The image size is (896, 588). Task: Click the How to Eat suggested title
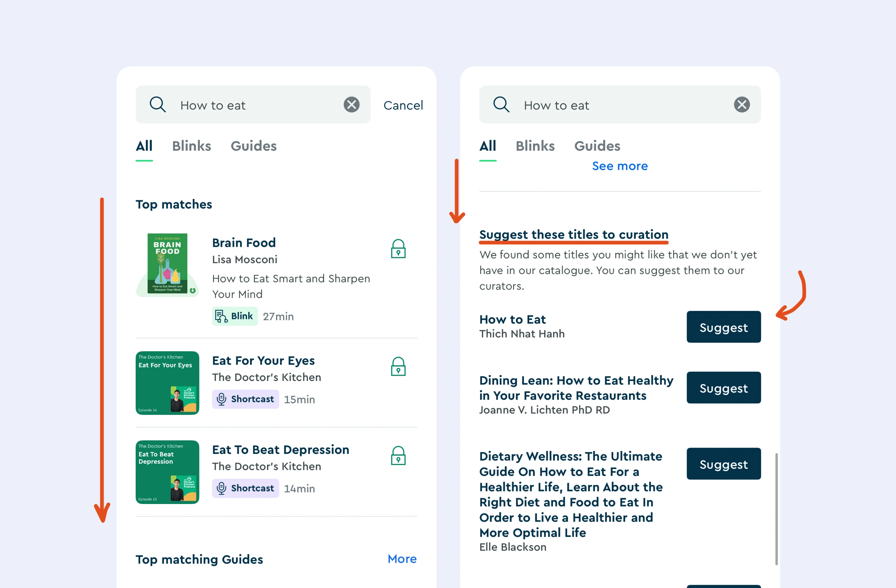click(513, 319)
